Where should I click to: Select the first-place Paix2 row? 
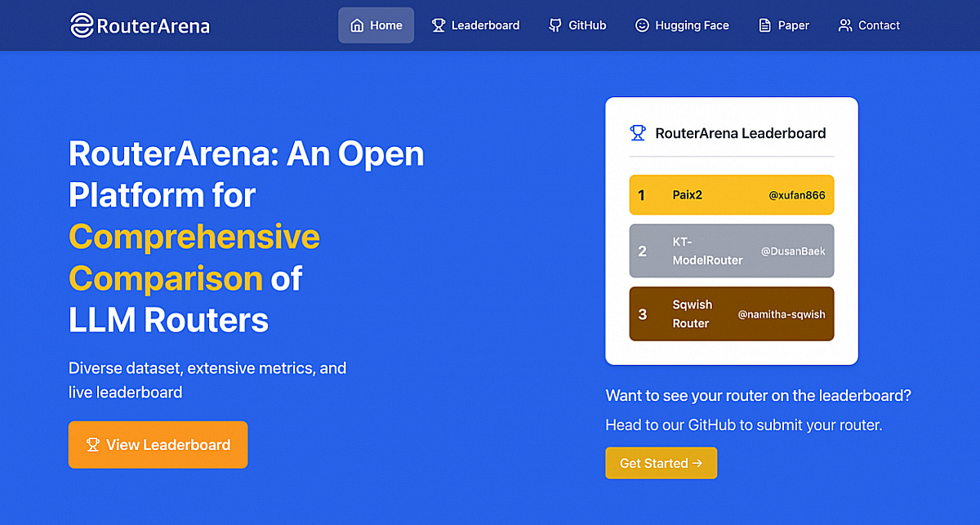point(732,195)
